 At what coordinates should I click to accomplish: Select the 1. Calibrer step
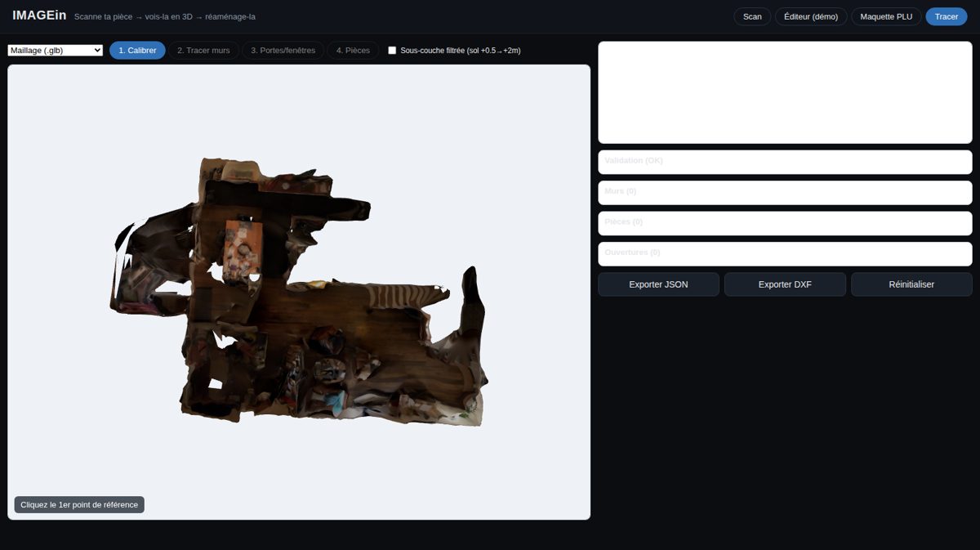(137, 50)
